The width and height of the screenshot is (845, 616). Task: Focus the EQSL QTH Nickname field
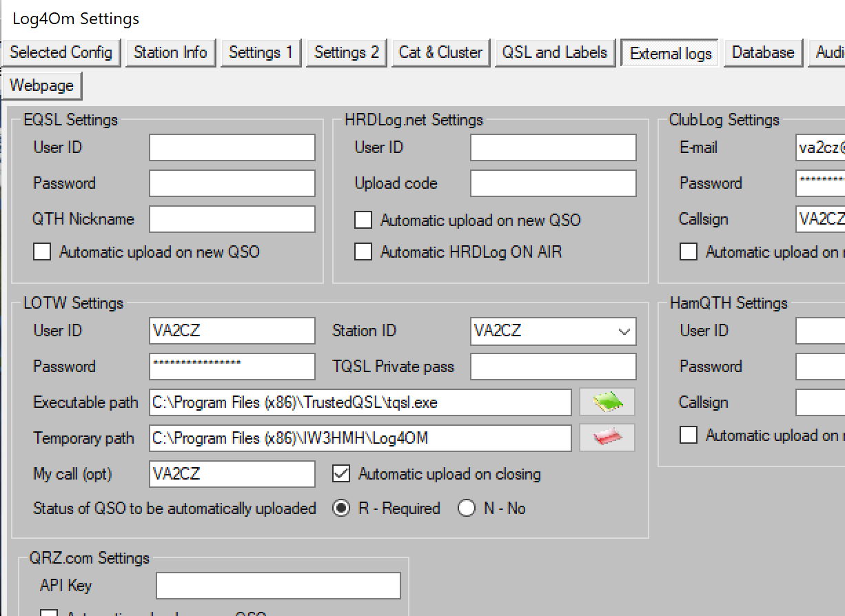pos(232,219)
